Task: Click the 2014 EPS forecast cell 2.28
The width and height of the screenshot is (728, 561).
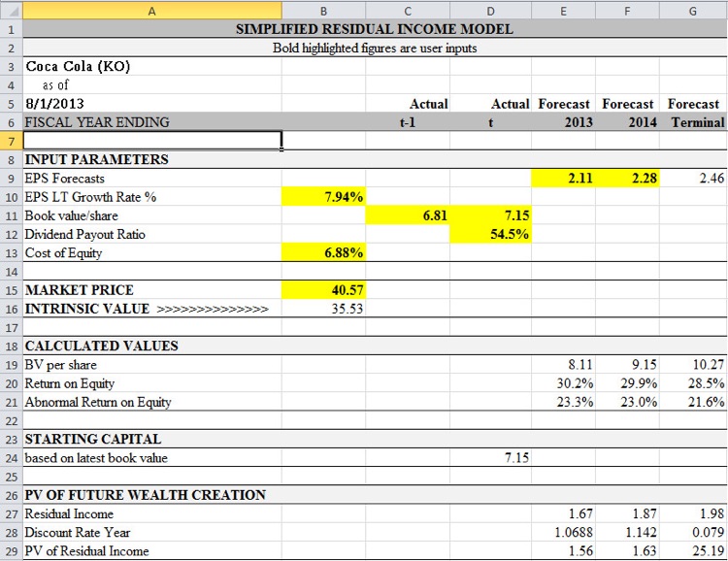Action: 628,179
